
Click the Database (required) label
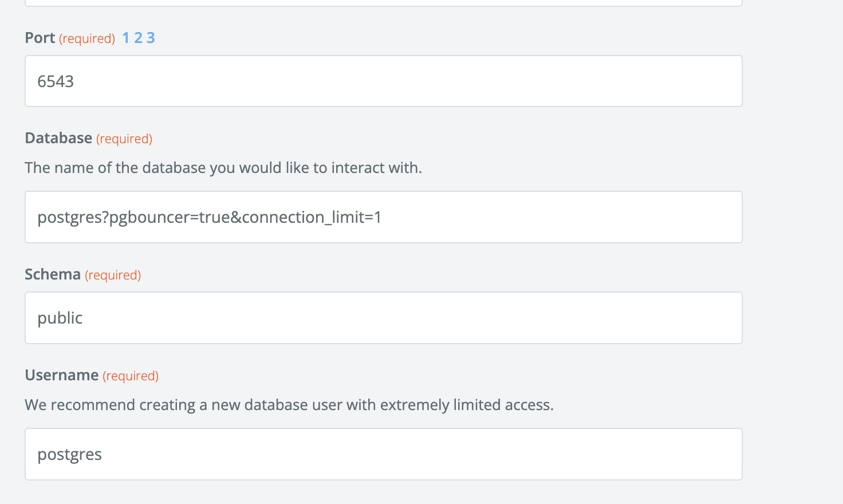coord(58,138)
